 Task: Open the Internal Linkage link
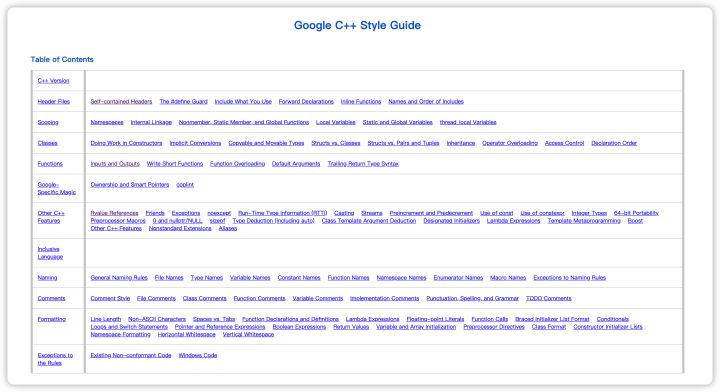pos(151,122)
